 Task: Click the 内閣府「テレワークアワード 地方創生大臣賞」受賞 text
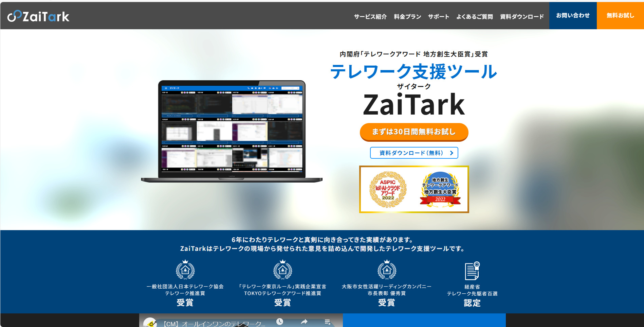[414, 54]
